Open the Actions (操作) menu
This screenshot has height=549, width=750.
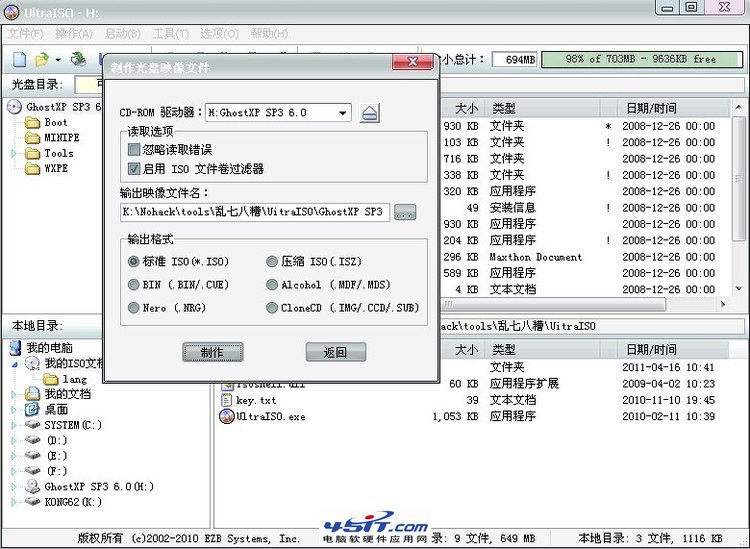point(74,33)
